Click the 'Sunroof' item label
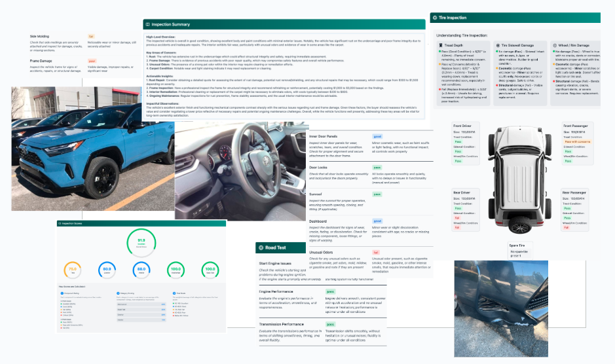 [x=315, y=194]
